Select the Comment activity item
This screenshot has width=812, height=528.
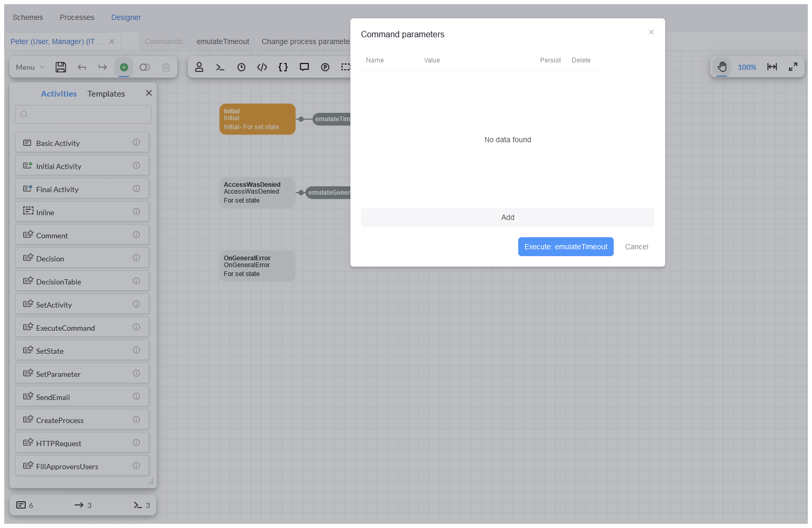click(x=82, y=235)
